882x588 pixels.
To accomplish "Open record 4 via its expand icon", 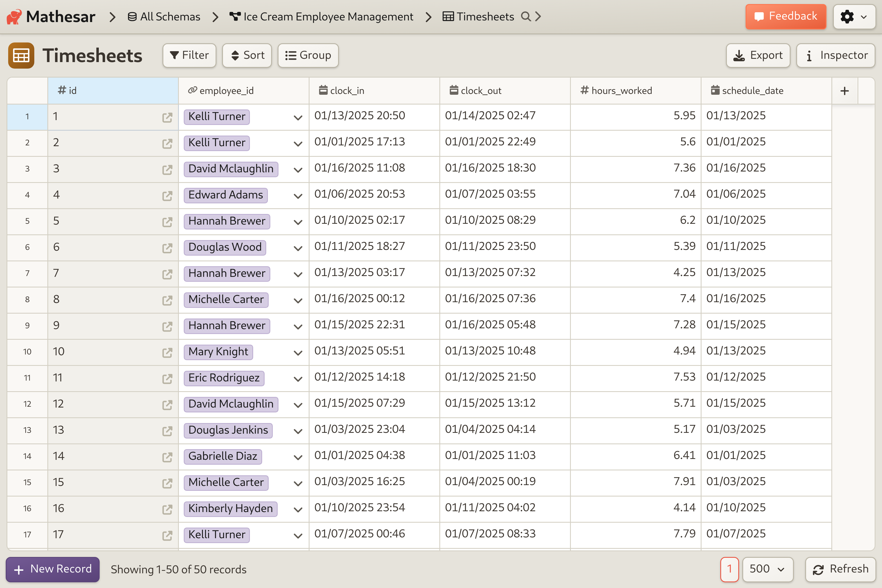I will (x=167, y=196).
